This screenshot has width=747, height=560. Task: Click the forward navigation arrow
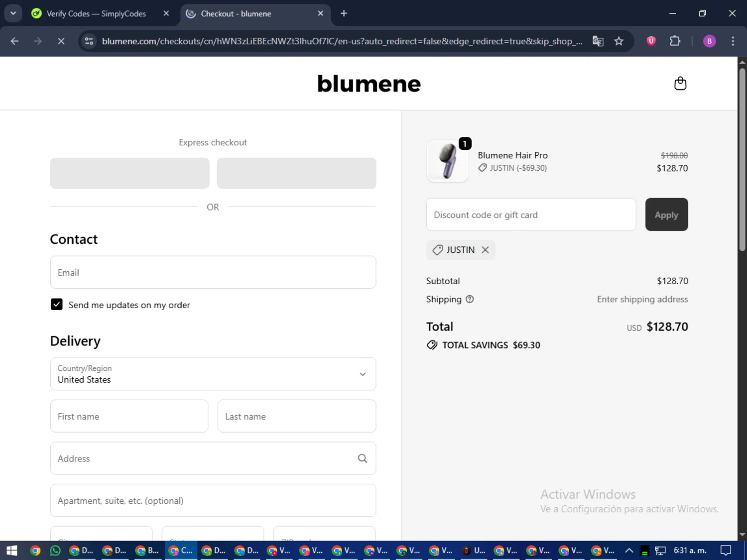tap(38, 41)
